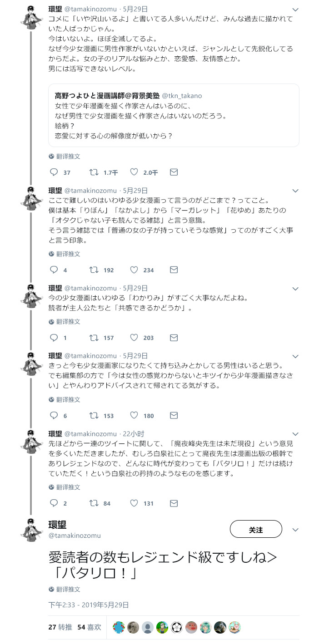Click the 关注 follow button
The width and height of the screenshot is (319, 644).
(x=256, y=529)
